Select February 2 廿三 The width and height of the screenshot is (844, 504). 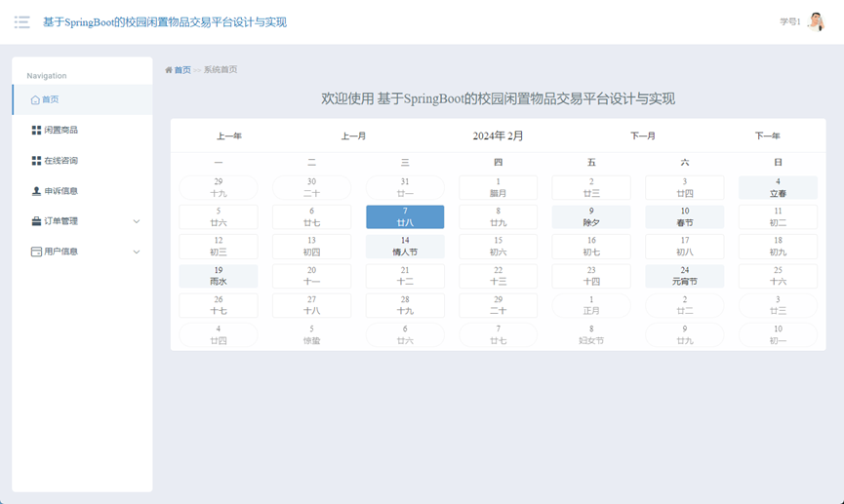pos(591,188)
